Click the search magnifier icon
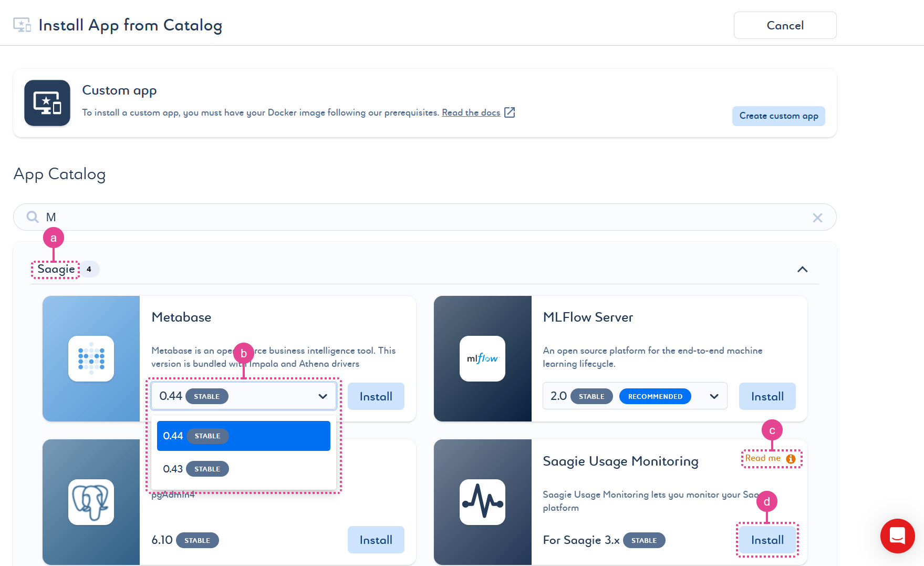 tap(33, 217)
